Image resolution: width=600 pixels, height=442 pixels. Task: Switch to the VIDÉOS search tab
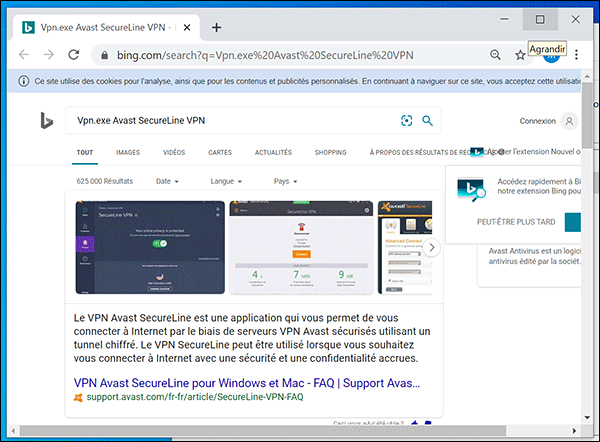coord(174,153)
